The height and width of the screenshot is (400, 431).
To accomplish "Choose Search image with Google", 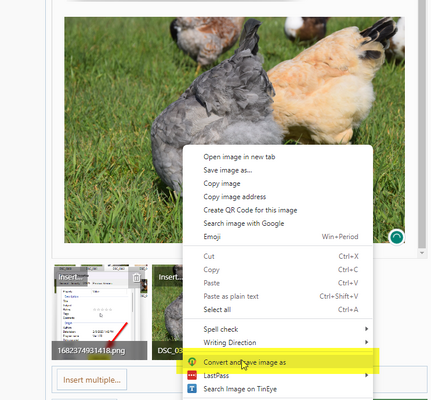I will [244, 223].
